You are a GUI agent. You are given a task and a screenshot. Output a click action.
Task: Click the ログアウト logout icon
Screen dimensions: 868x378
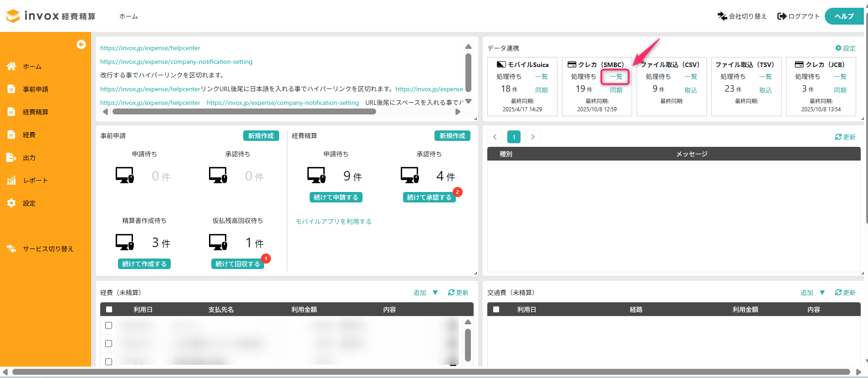pyautogui.click(x=781, y=16)
